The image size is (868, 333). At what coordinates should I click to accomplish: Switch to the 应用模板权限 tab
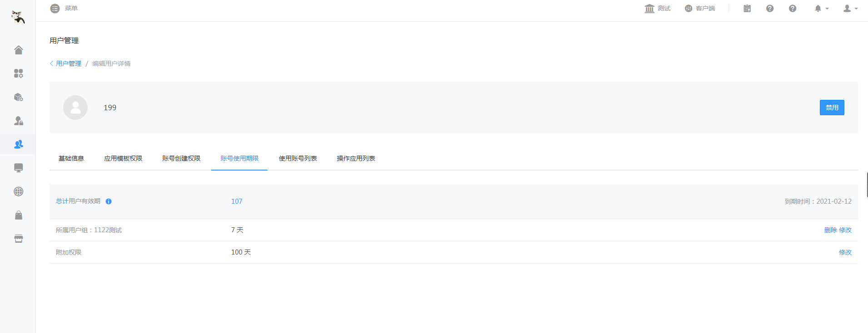[x=123, y=158]
